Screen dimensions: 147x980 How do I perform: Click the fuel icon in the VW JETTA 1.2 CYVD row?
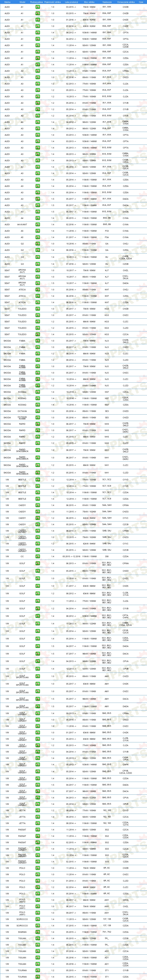click(38, 811)
